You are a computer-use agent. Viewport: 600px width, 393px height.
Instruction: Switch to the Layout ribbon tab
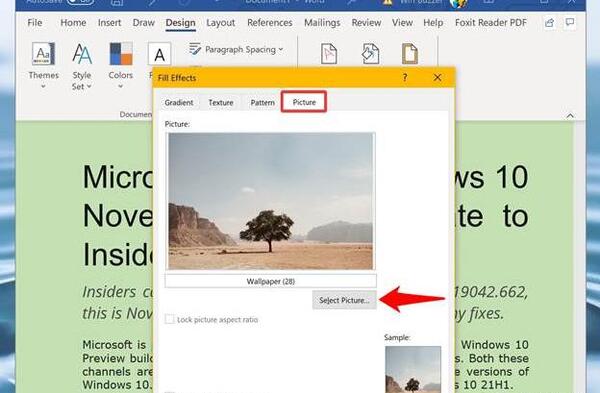click(x=220, y=23)
